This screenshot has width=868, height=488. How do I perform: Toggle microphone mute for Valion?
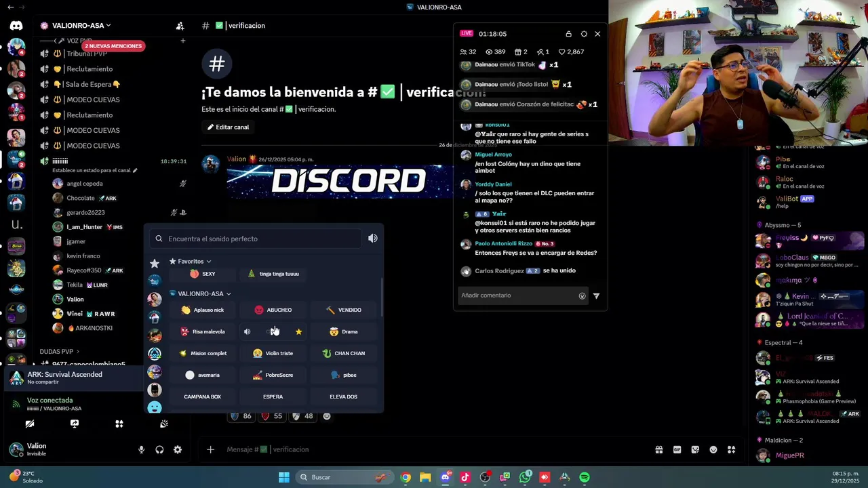tap(142, 449)
